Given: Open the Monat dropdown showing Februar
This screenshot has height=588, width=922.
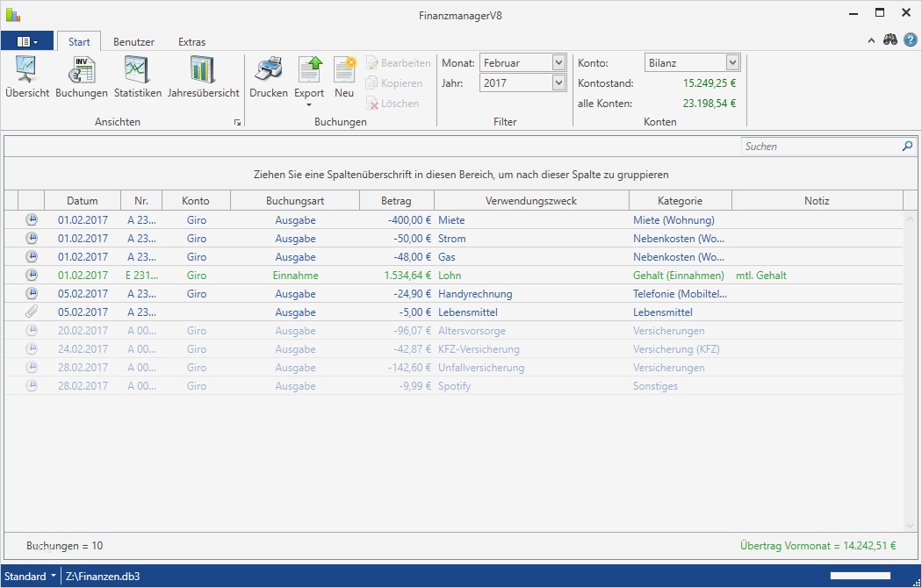Looking at the screenshot, I should pos(559,62).
